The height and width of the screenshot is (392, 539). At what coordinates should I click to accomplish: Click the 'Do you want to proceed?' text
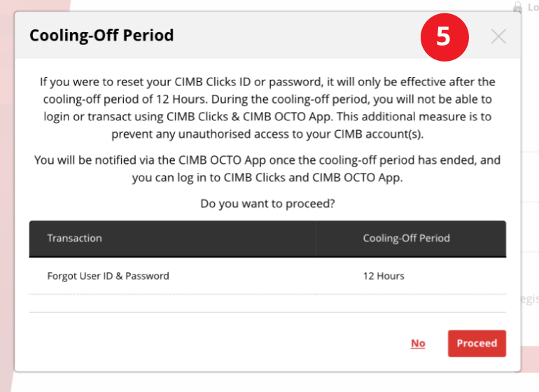coord(267,204)
